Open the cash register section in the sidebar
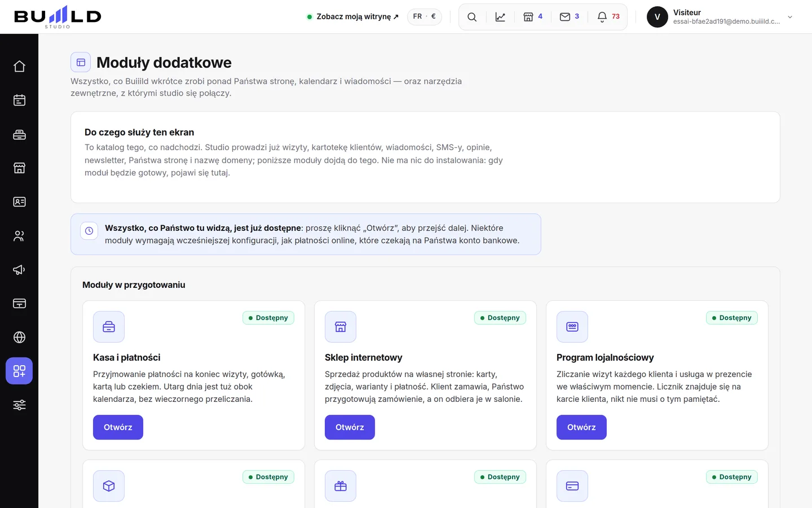The image size is (812, 508). point(19,134)
